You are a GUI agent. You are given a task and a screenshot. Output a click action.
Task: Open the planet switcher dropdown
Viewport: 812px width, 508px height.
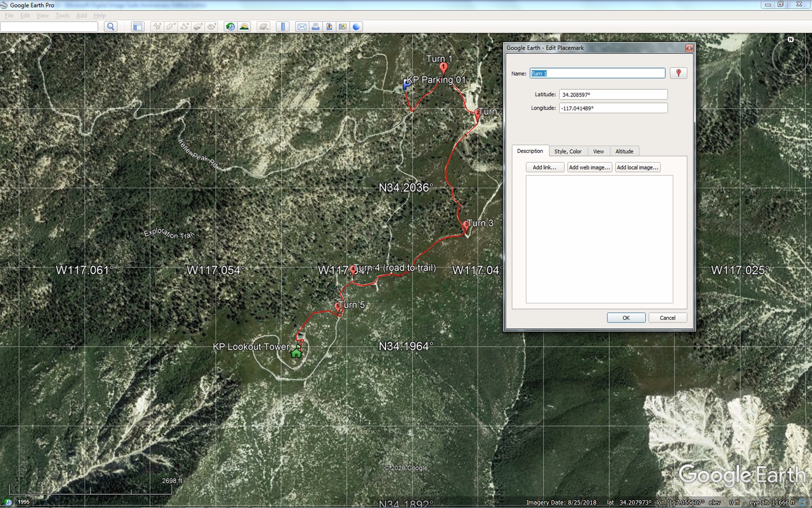point(263,27)
